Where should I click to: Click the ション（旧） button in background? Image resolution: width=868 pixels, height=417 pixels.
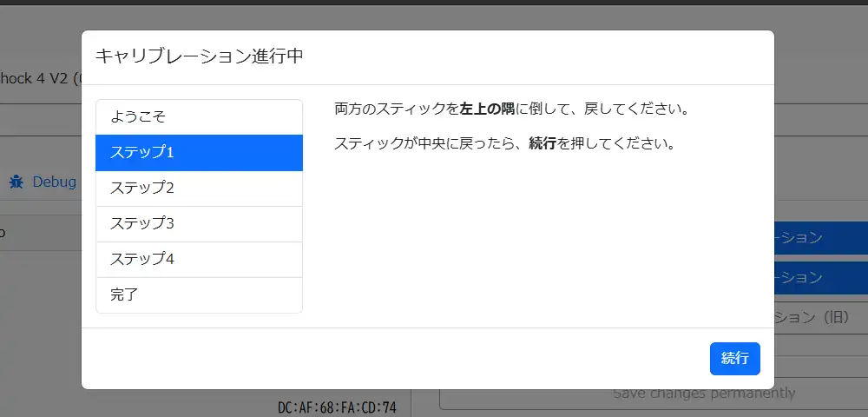[x=821, y=317]
